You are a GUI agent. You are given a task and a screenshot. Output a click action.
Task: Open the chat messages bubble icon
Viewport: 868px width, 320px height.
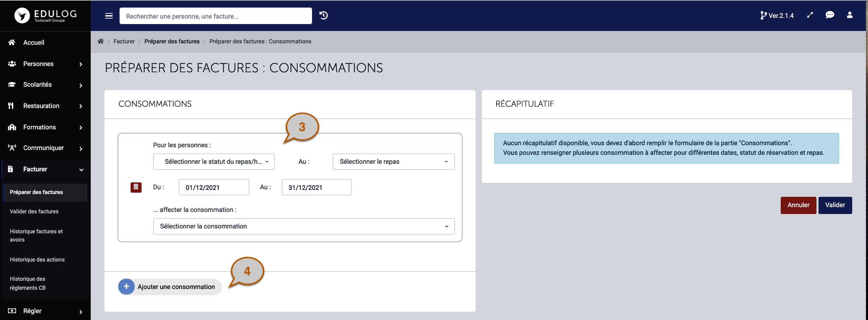[830, 15]
